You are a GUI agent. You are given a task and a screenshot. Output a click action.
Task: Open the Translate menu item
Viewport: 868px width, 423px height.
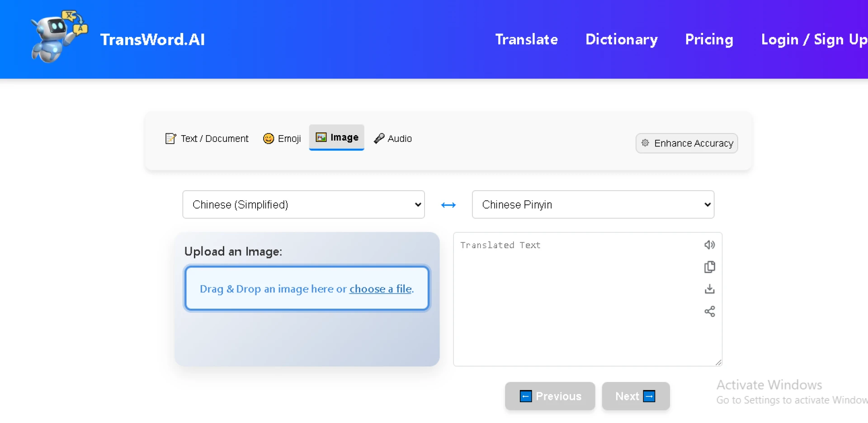(526, 39)
